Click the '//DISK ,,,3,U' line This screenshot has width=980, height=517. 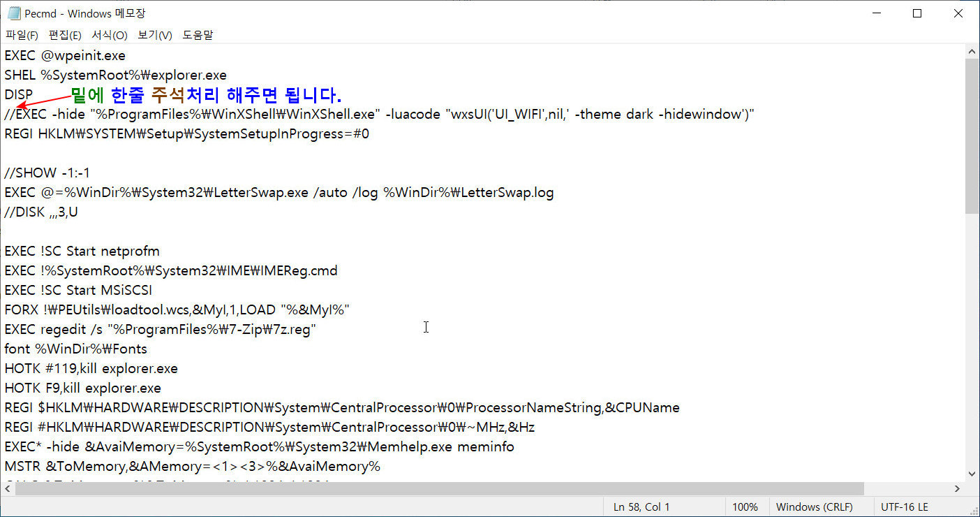click(41, 212)
